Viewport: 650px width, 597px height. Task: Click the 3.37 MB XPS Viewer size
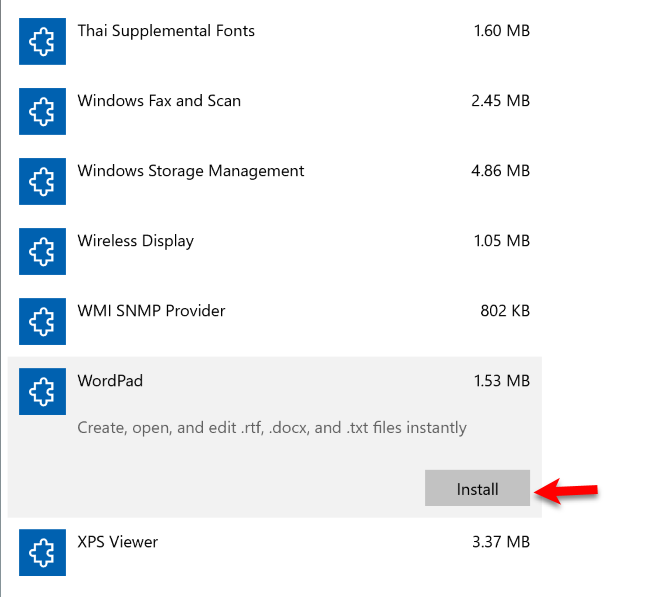pyautogui.click(x=500, y=542)
